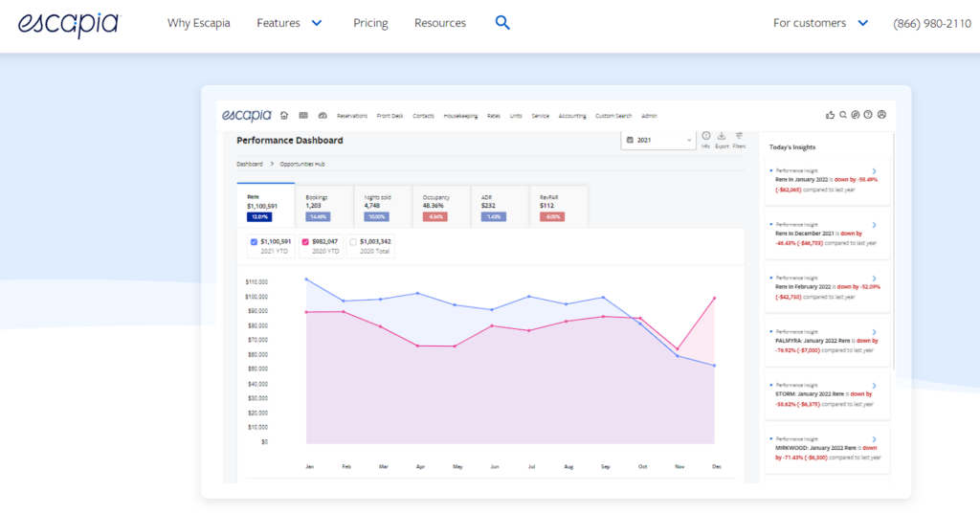Click the Why Escapia link

click(199, 23)
